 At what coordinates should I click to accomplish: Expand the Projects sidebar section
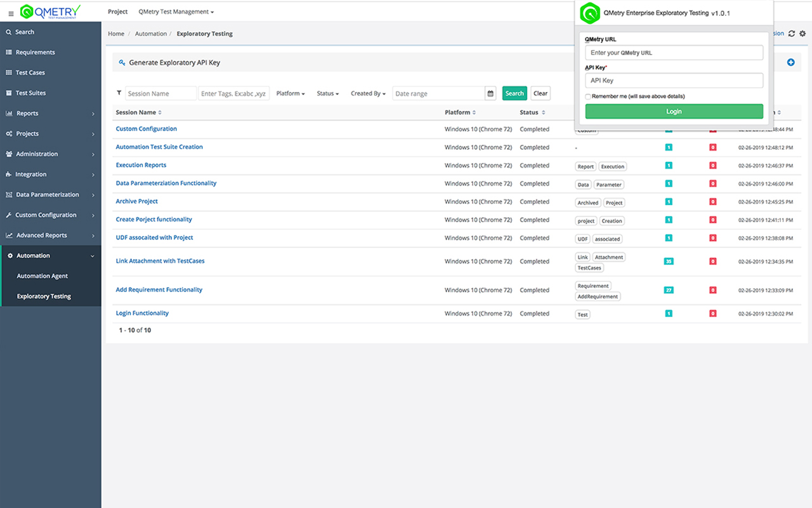(51, 133)
